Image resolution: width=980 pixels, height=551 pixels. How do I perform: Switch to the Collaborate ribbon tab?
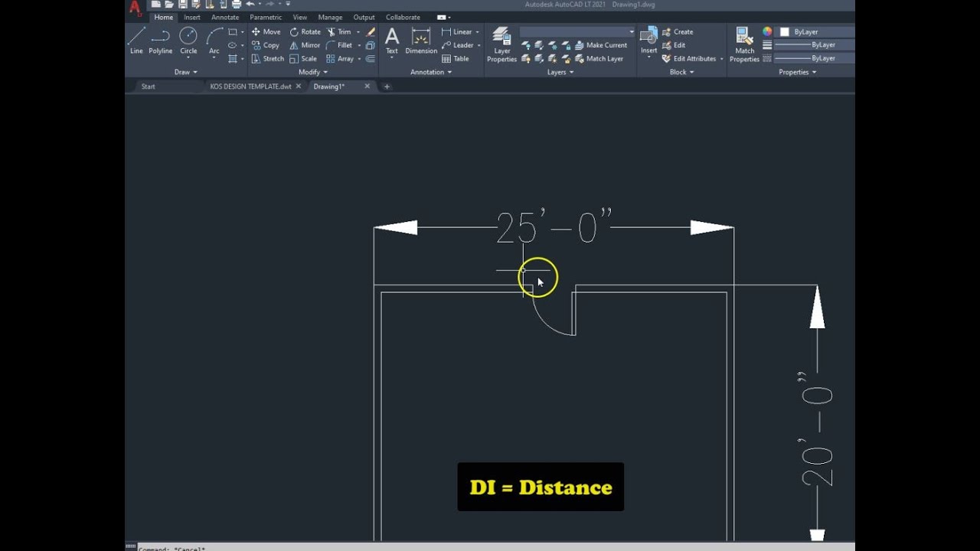point(403,18)
